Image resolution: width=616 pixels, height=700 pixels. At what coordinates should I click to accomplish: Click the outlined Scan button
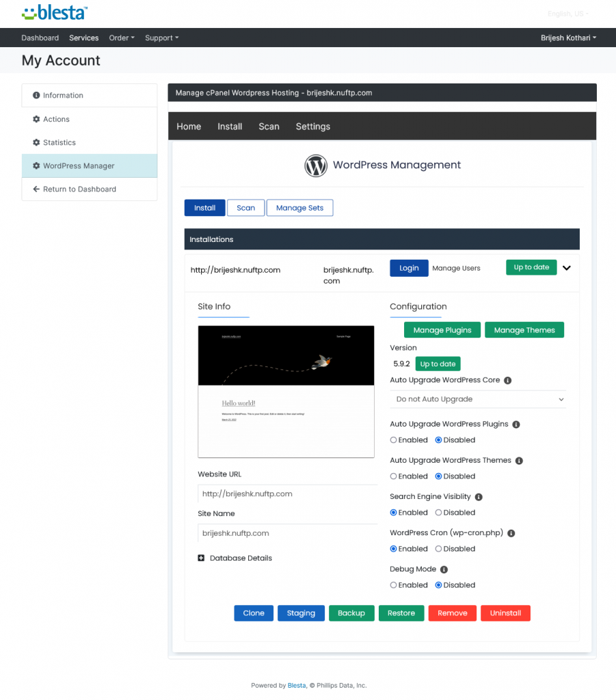click(x=246, y=208)
